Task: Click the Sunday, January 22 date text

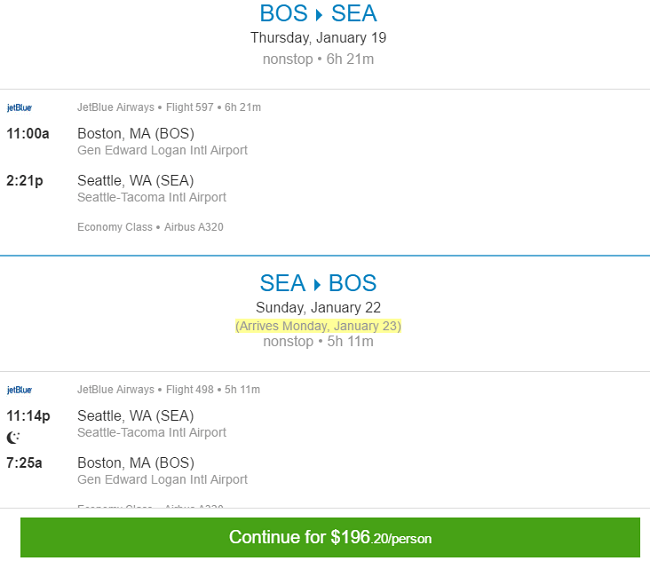Action: (318, 308)
